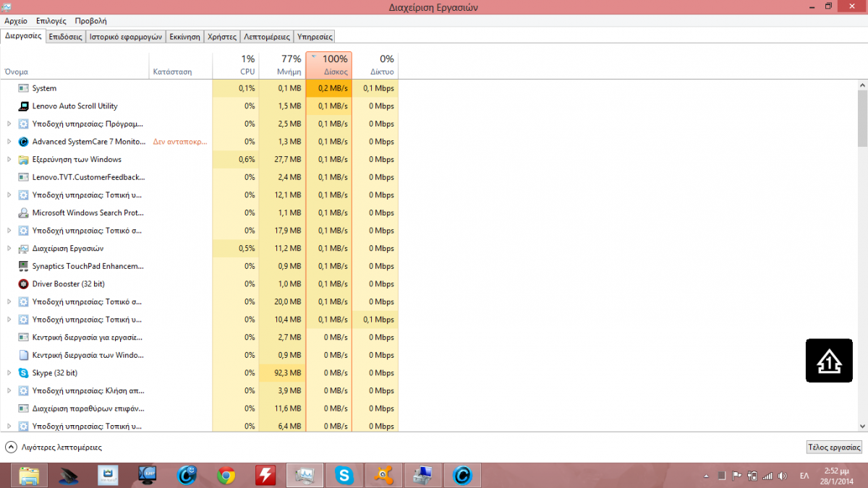Switch to the Εκκίνηση tab

pos(184,36)
